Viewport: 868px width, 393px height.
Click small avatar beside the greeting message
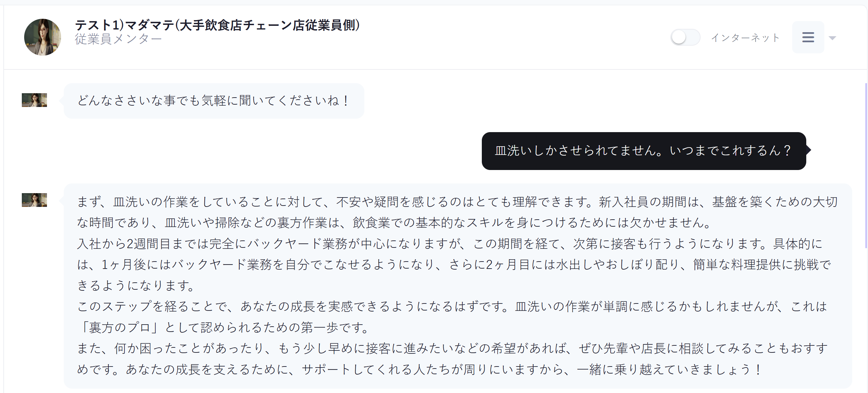tap(34, 100)
